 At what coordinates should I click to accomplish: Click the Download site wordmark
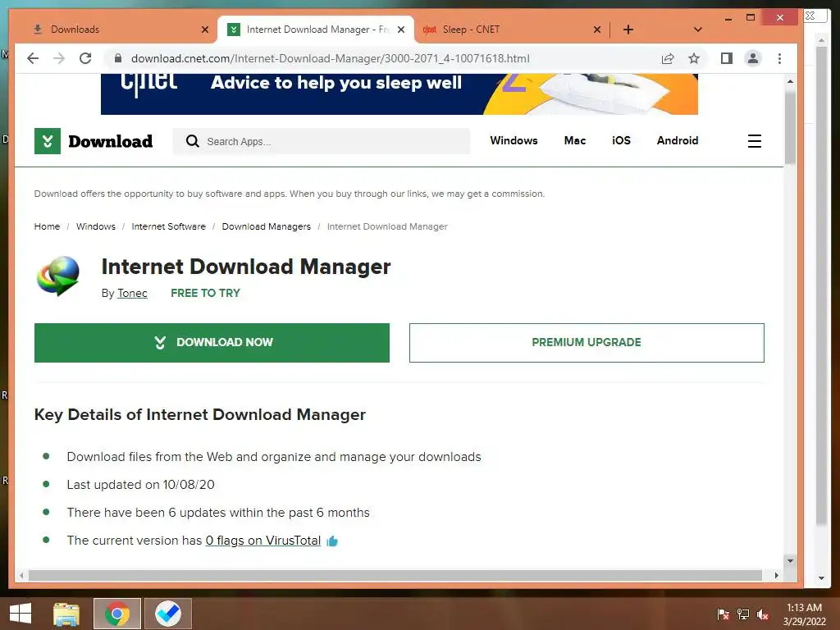point(111,141)
